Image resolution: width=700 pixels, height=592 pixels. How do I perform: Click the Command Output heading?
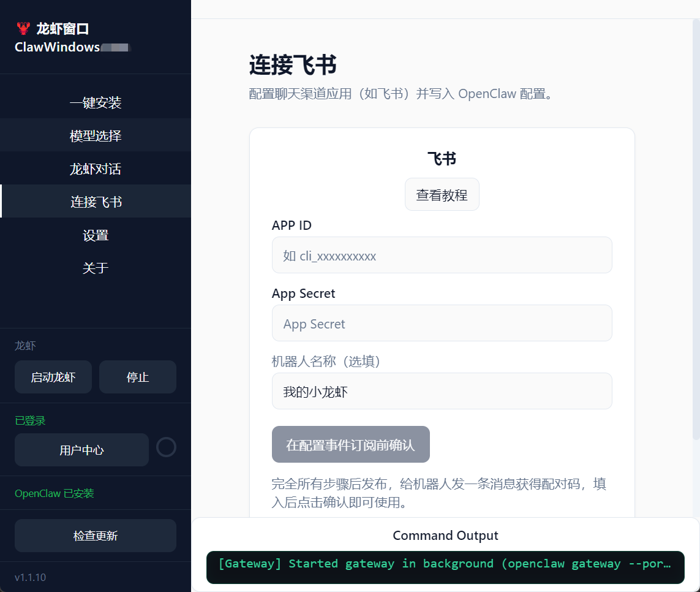pos(445,535)
